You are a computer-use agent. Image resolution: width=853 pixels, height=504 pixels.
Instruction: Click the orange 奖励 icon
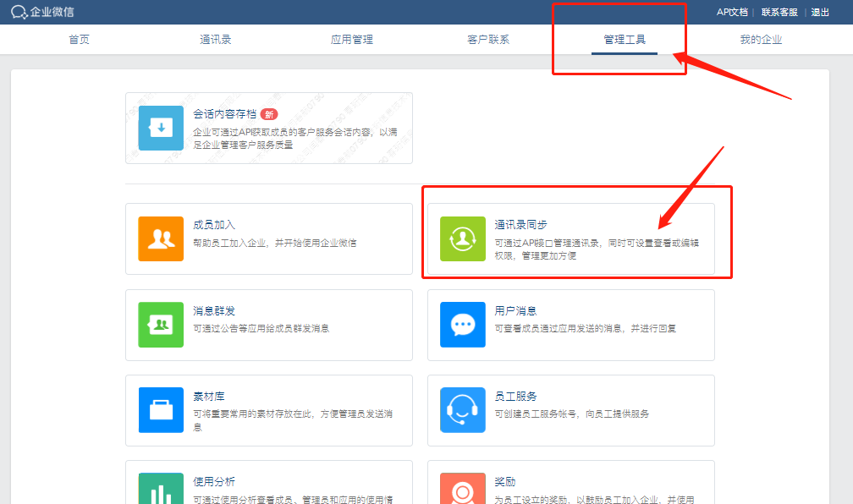point(462,488)
